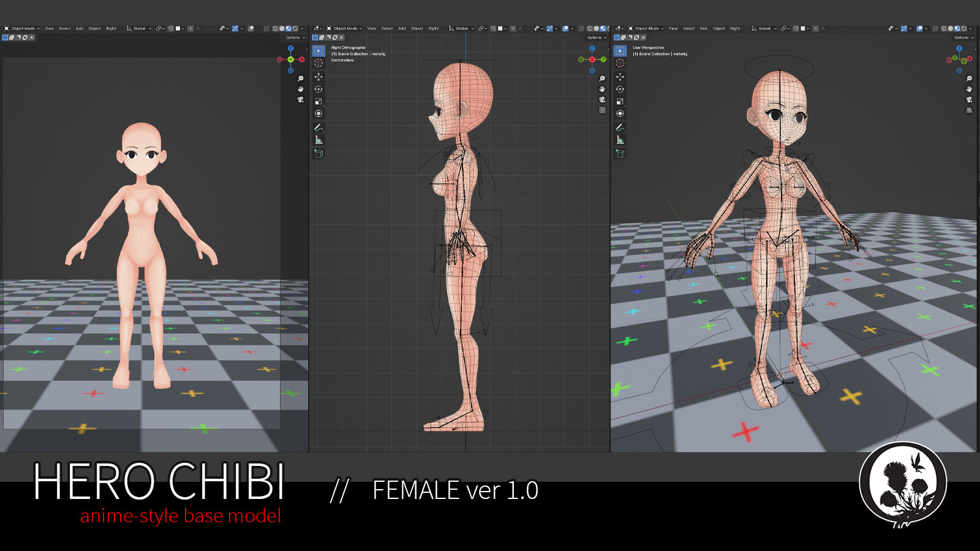Screen dimensions: 980x551
Task: Toggle overlays in left viewport header
Action: click(x=251, y=28)
